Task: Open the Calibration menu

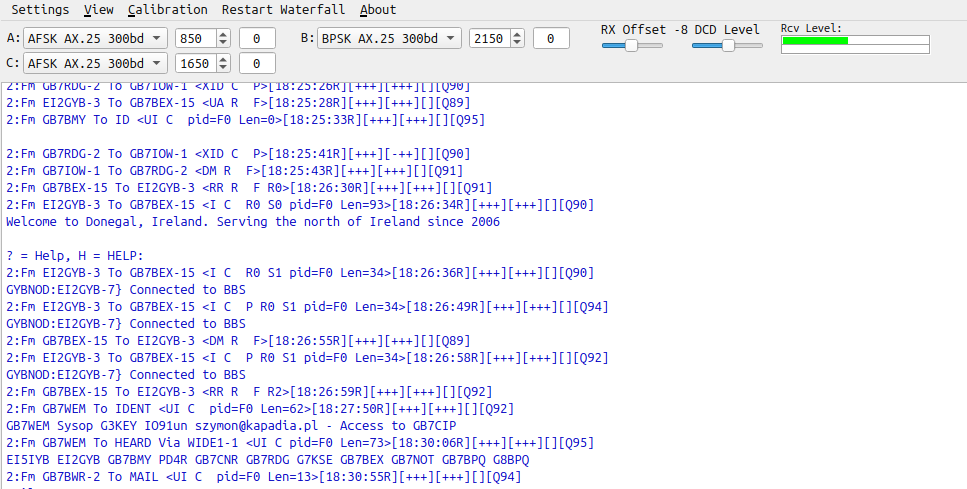Action: pos(168,10)
